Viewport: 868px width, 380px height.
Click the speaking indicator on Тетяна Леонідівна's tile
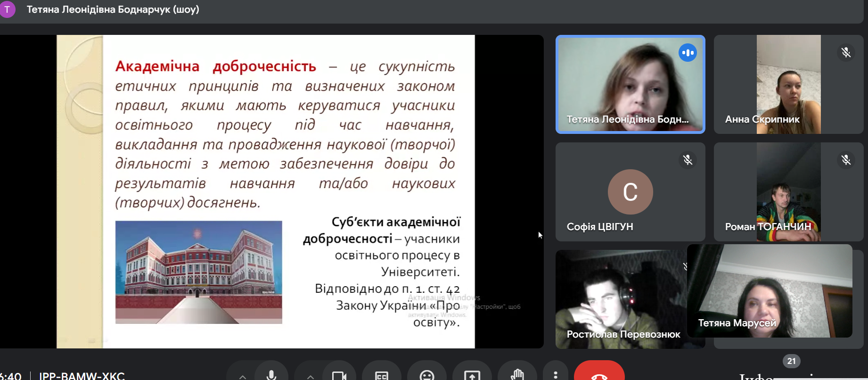pyautogui.click(x=688, y=52)
